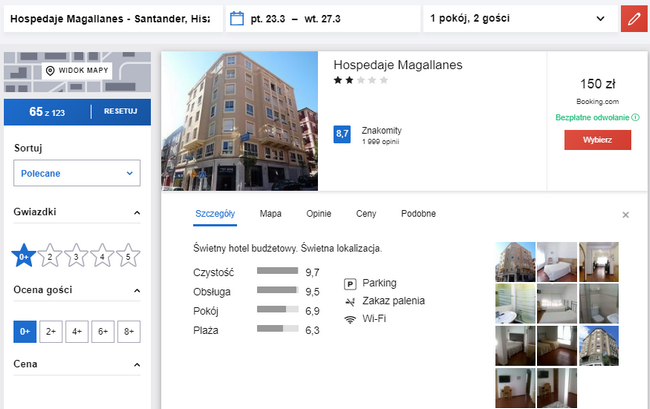Open the bathroom sink thumbnail in second row left

(x=515, y=304)
